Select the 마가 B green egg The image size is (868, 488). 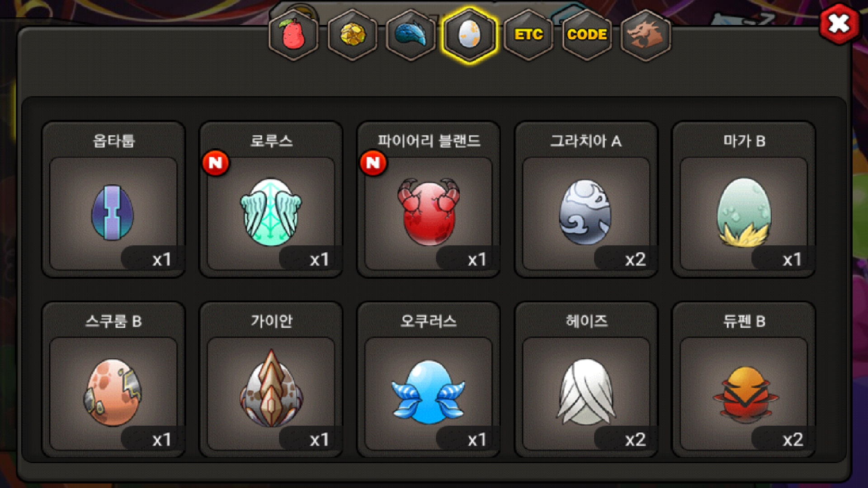pos(744,199)
